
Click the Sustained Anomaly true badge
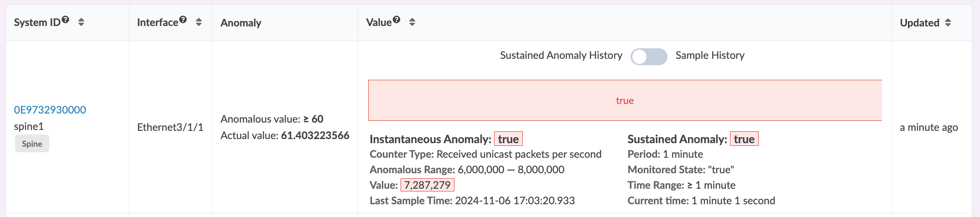pyautogui.click(x=744, y=139)
